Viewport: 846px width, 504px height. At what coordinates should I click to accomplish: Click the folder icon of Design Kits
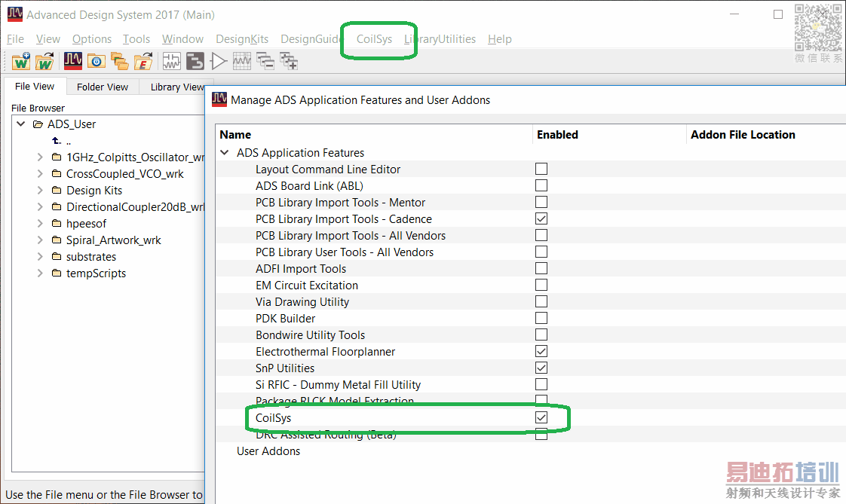point(57,191)
